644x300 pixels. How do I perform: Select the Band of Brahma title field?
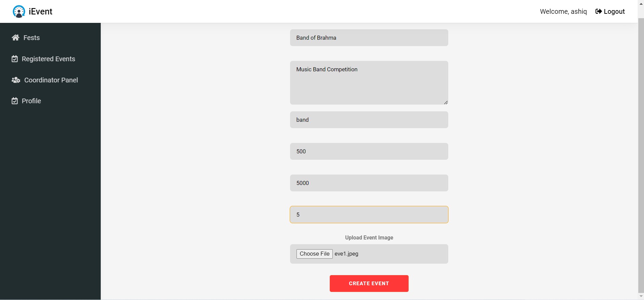369,38
